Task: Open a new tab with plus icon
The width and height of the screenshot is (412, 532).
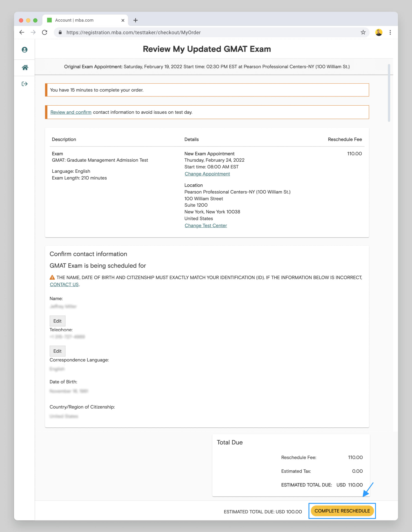Action: pos(136,20)
